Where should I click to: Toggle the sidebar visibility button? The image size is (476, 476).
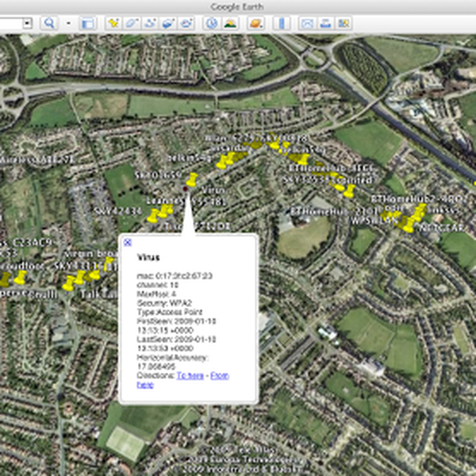pos(87,23)
